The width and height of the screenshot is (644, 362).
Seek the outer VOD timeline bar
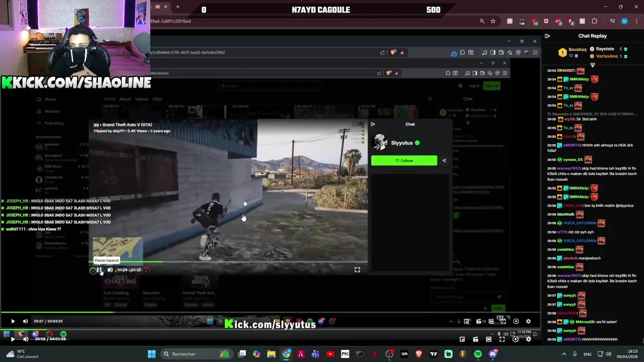pos(270,331)
